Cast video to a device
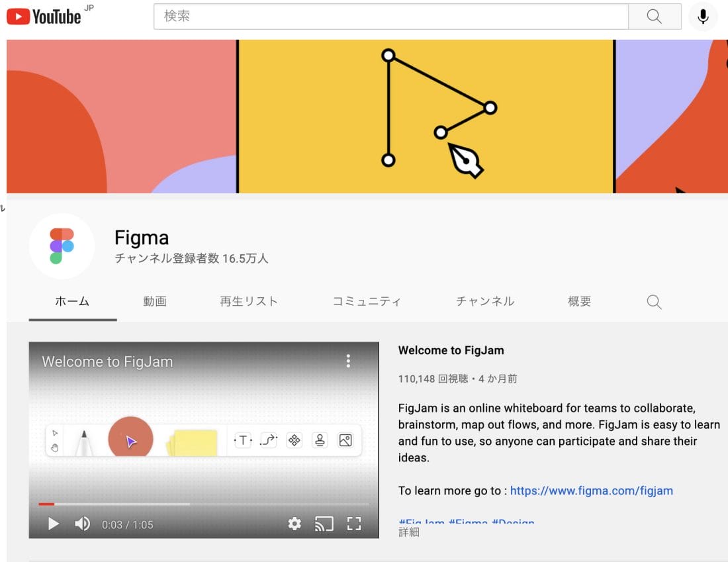 click(x=324, y=524)
